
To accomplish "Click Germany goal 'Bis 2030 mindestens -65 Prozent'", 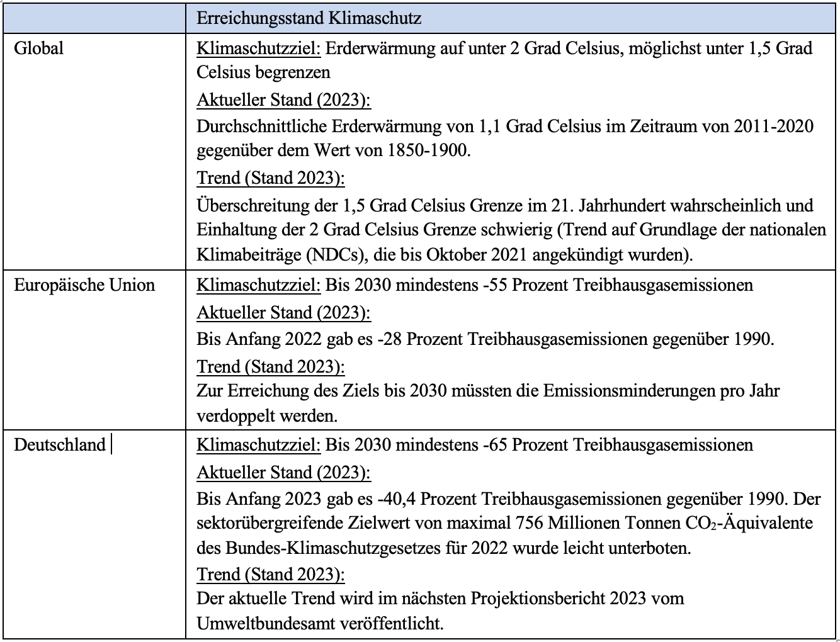I will coord(539,445).
